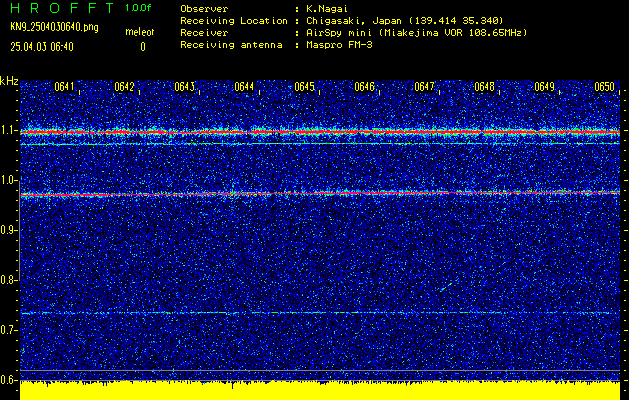Screen dimensions: 629x400
Task: Click the short diagonal meteor echo streak below 0.8 kHz
Action: click(446, 287)
